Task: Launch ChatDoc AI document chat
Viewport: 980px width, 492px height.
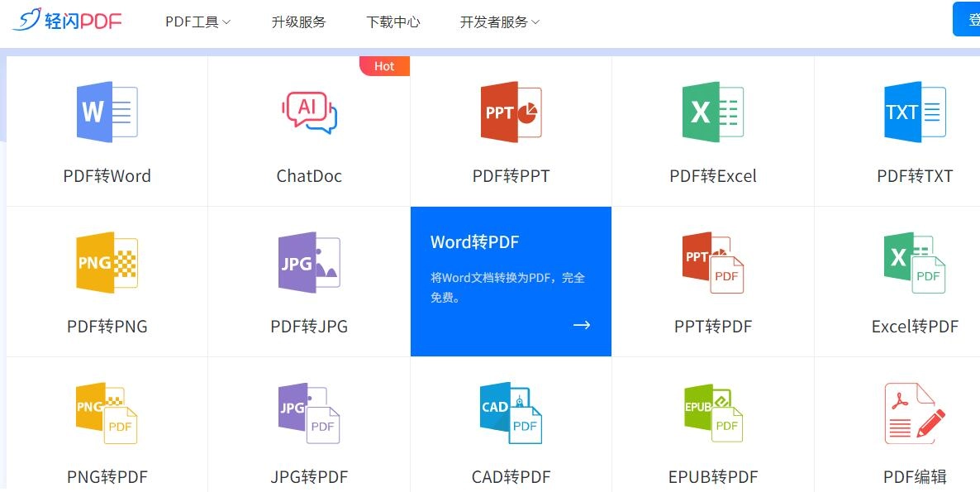Action: coord(308,132)
